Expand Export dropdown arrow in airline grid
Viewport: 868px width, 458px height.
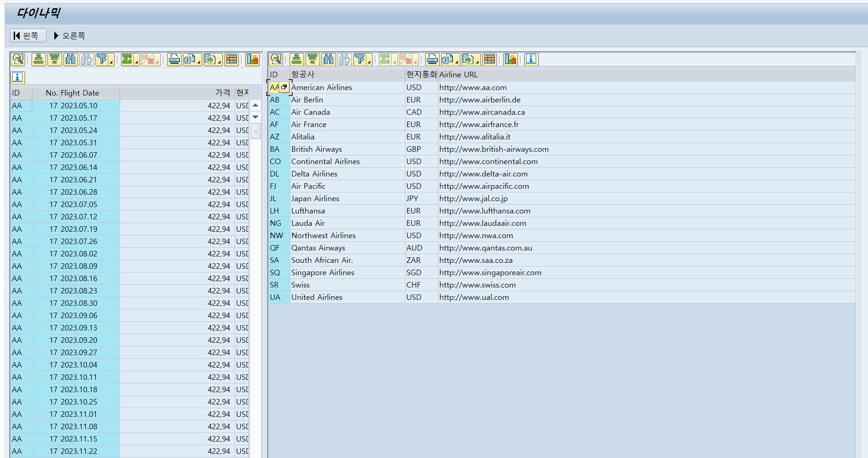pos(478,63)
